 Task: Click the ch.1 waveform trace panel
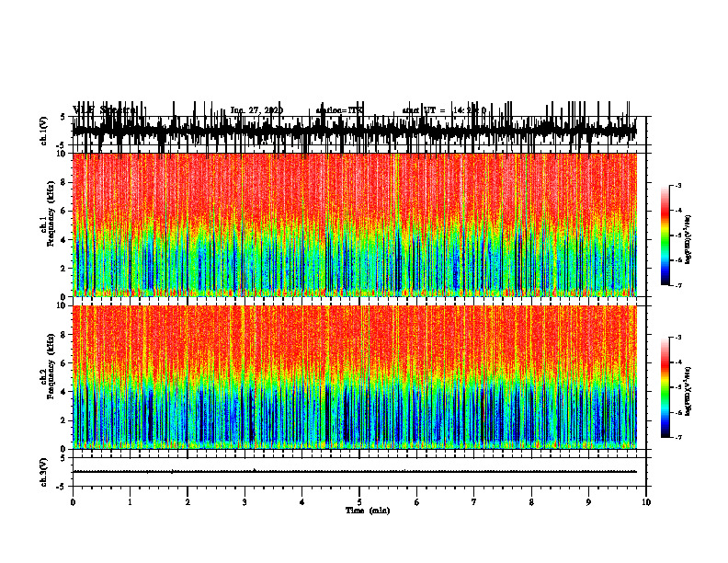(359, 131)
